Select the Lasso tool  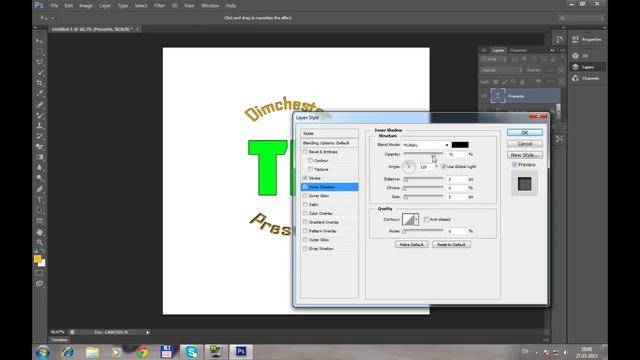click(x=40, y=62)
